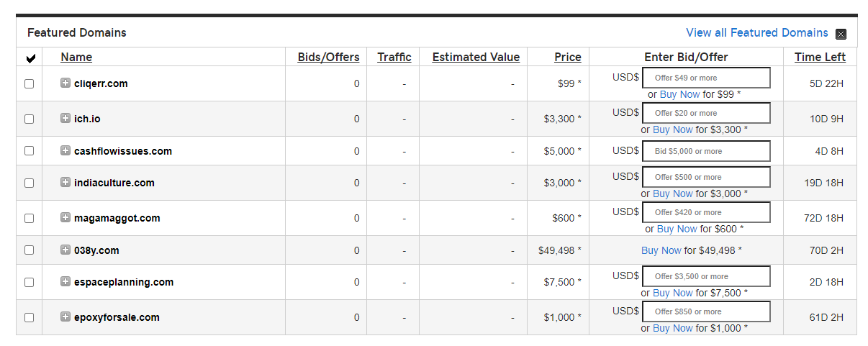Sort by the Price column header
The image size is (868, 346).
[567, 57]
